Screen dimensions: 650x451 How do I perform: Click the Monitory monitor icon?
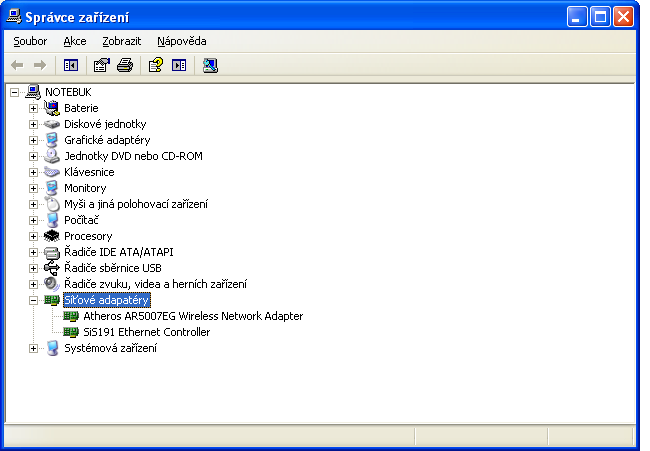[x=52, y=188]
